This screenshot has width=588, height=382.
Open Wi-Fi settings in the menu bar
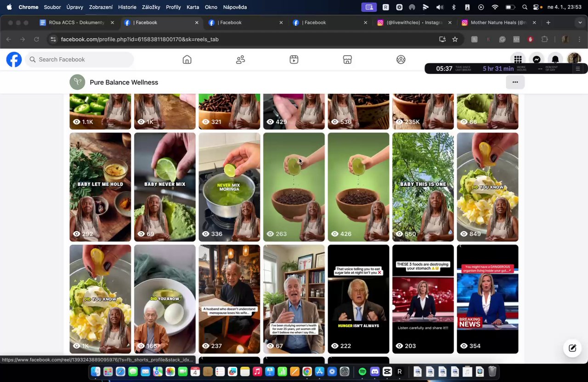click(x=495, y=7)
